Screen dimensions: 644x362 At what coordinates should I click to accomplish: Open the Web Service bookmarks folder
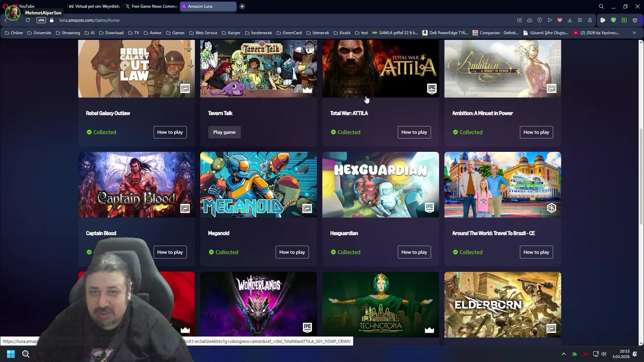tap(203, 33)
